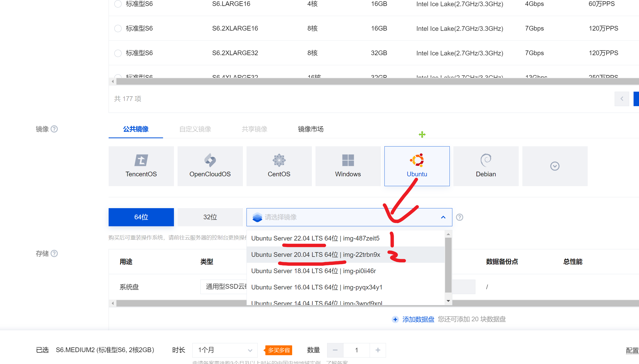Click the S6.2XLARGE16 specification cell
The height and width of the screenshot is (364, 639).
tap(235, 28)
